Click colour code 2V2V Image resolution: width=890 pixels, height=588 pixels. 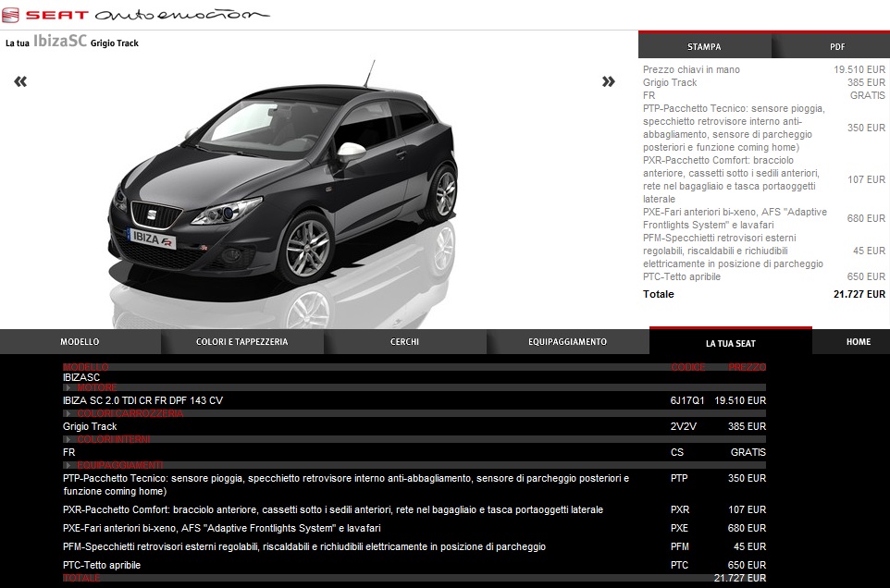coord(684,426)
